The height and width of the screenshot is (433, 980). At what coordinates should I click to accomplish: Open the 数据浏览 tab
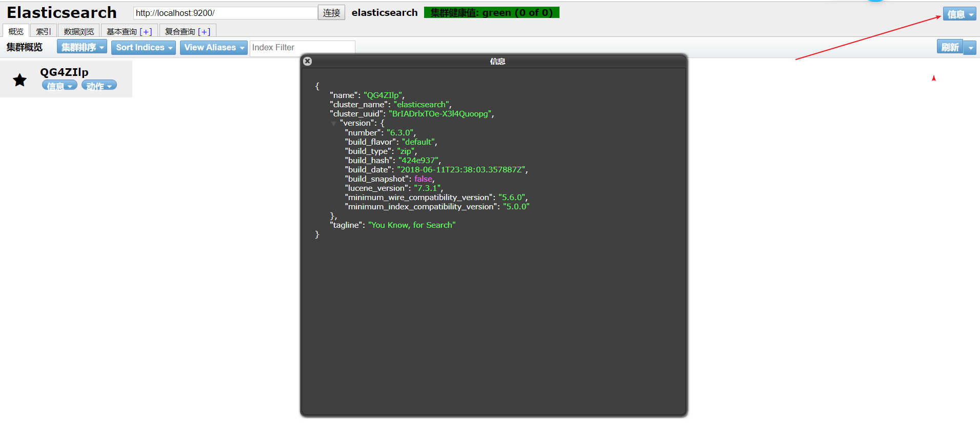tap(78, 31)
